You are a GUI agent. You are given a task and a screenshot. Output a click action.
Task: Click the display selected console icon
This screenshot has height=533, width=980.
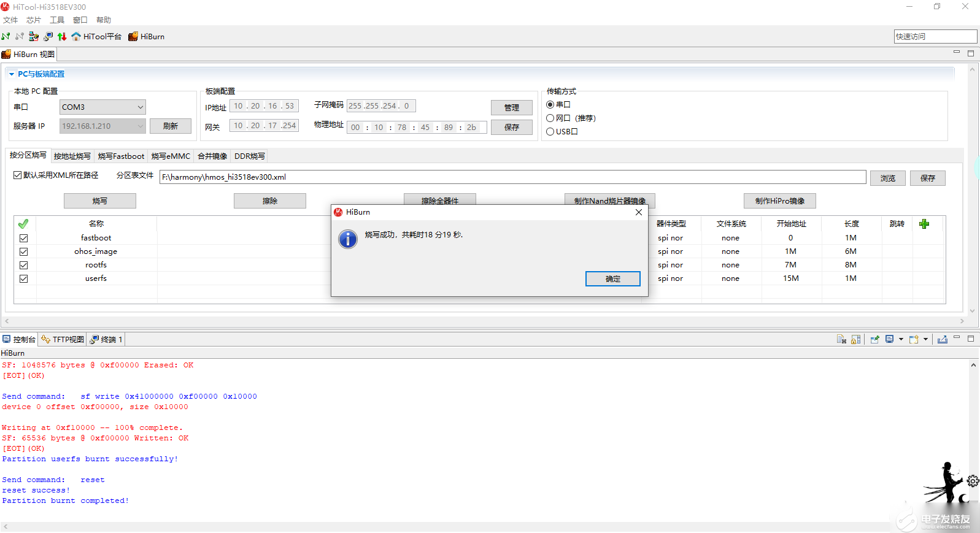tap(890, 339)
